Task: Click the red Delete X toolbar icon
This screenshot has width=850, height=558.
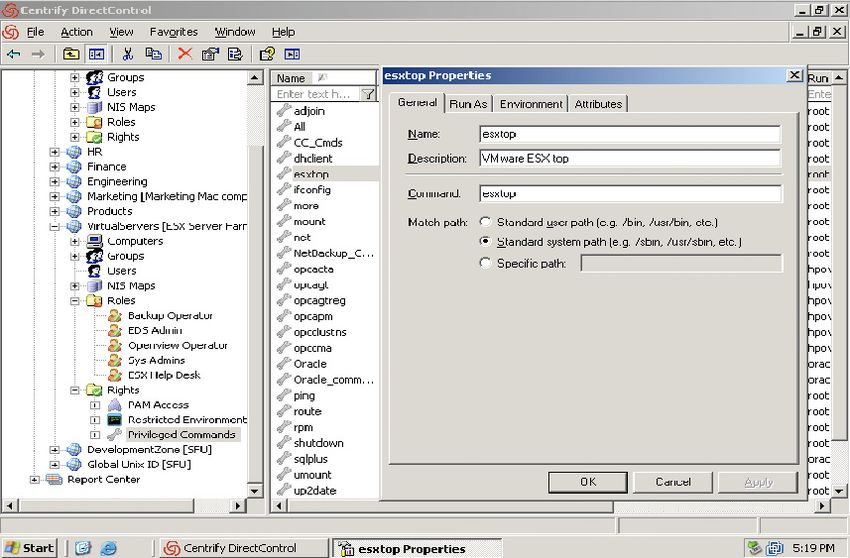Action: coord(185,54)
